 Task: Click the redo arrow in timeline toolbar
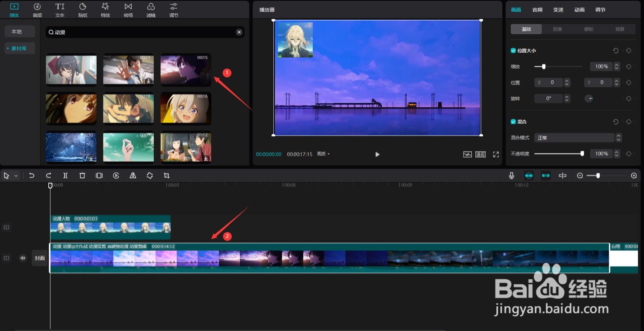pyautogui.click(x=48, y=175)
